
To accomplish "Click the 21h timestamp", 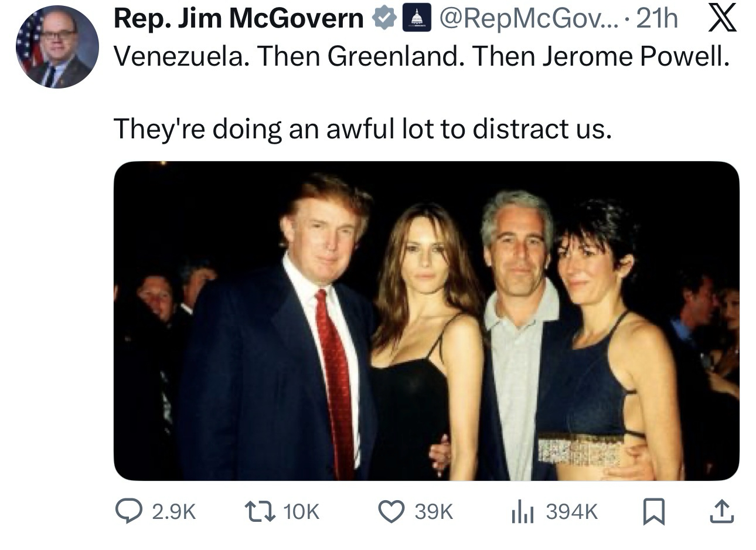I will [x=656, y=19].
